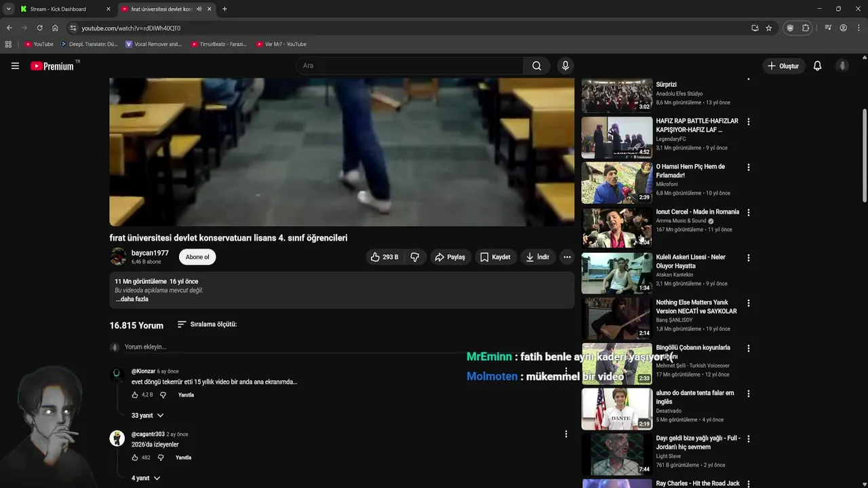Viewport: 868px width, 488px height.
Task: Open options menu for @cagantr303 comment
Action: click(x=566, y=434)
